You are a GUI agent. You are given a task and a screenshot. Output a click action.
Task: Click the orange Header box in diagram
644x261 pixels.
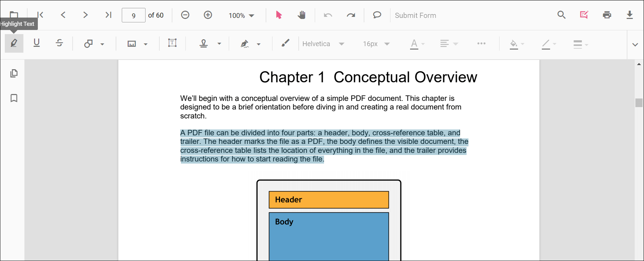(329, 200)
